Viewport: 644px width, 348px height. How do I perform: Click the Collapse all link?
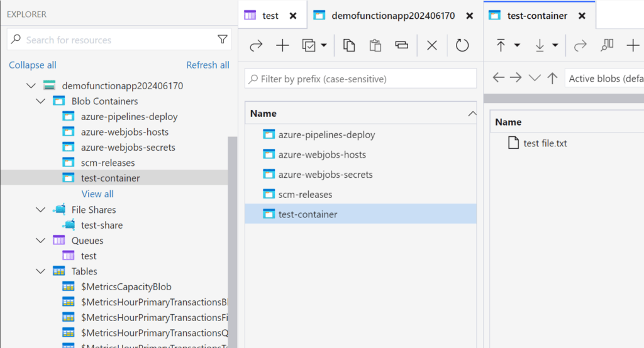click(33, 65)
